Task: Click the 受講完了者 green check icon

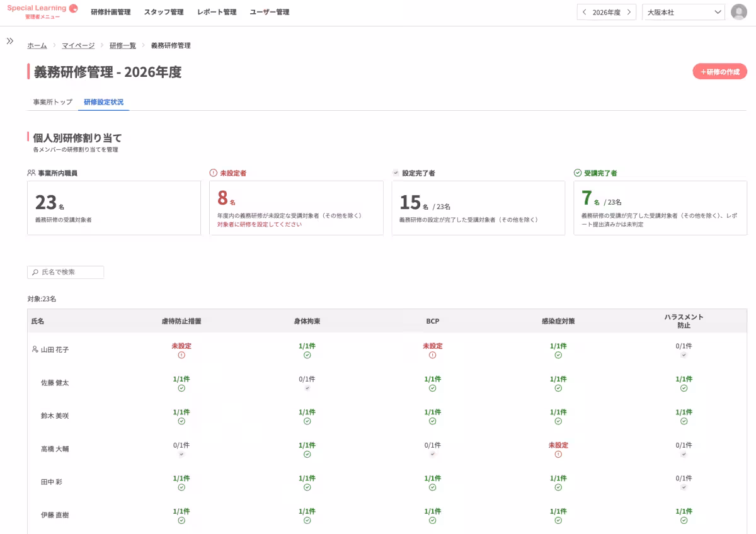Action: [578, 173]
